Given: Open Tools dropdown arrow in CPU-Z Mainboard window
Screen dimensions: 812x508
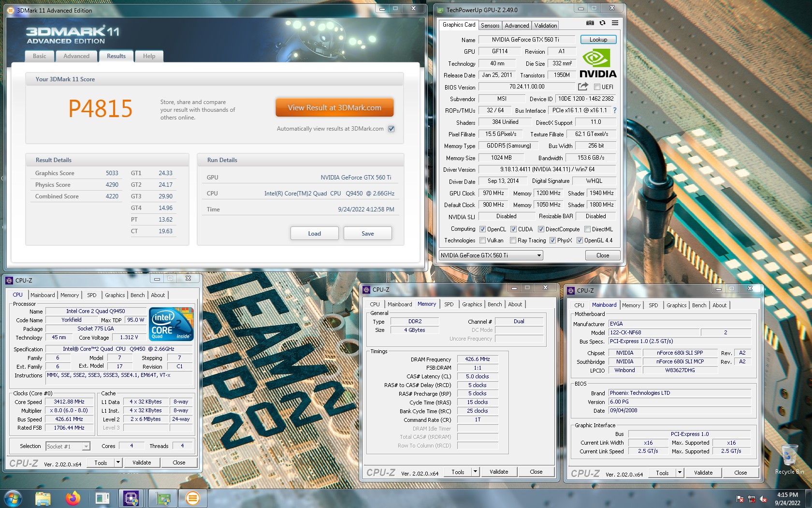Looking at the screenshot, I should (680, 473).
